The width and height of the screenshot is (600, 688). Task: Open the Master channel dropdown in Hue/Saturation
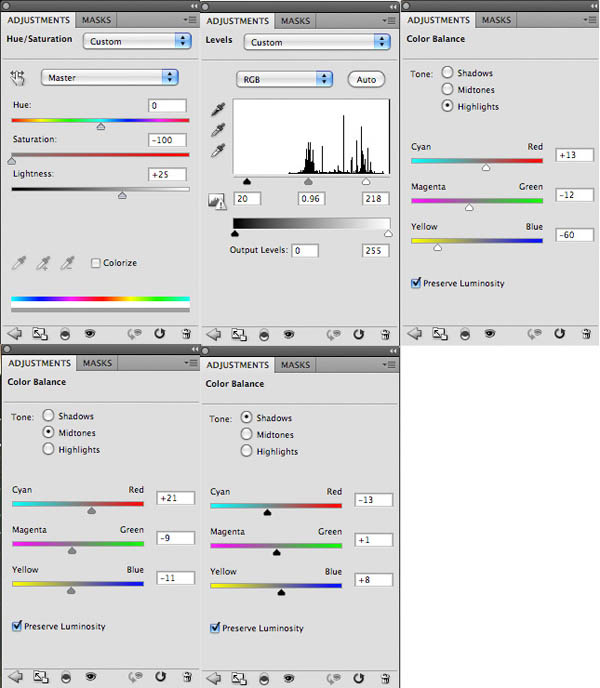pos(110,77)
